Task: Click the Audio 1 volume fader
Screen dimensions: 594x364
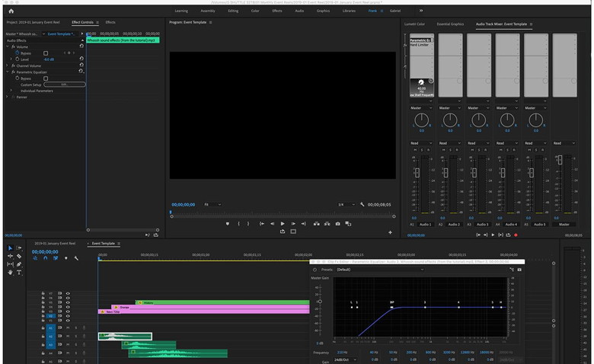Action: point(417,174)
